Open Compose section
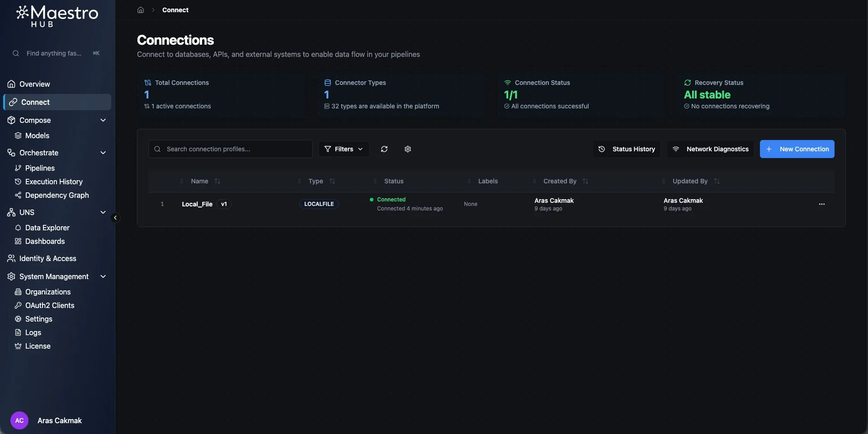868x434 pixels. pos(35,120)
